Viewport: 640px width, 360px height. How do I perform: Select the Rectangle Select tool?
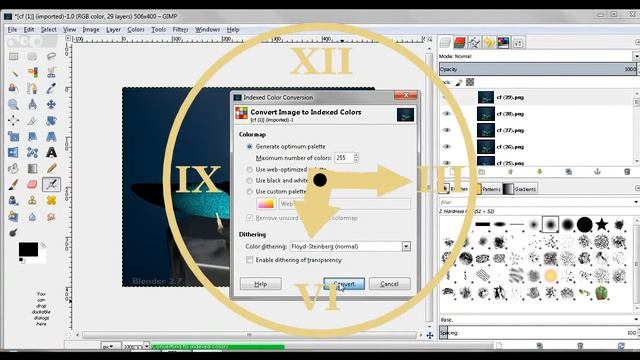coord(13,56)
